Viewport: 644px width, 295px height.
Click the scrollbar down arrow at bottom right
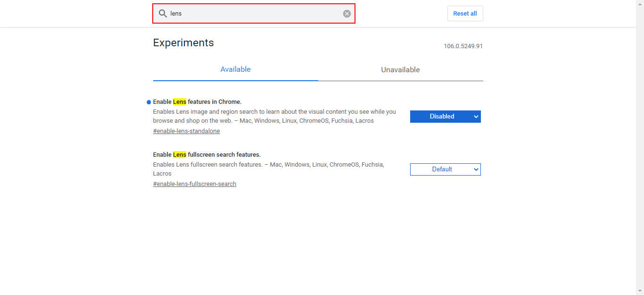point(640,291)
